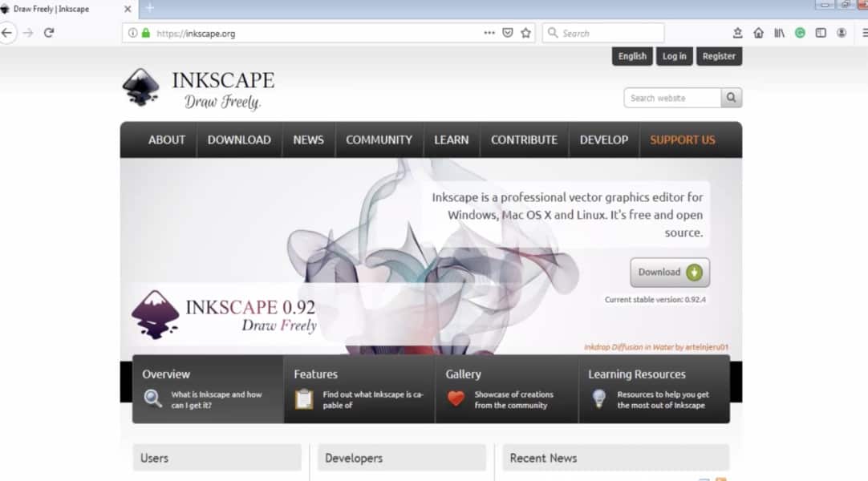
Task: Open the COMMUNITY menu
Action: click(379, 139)
